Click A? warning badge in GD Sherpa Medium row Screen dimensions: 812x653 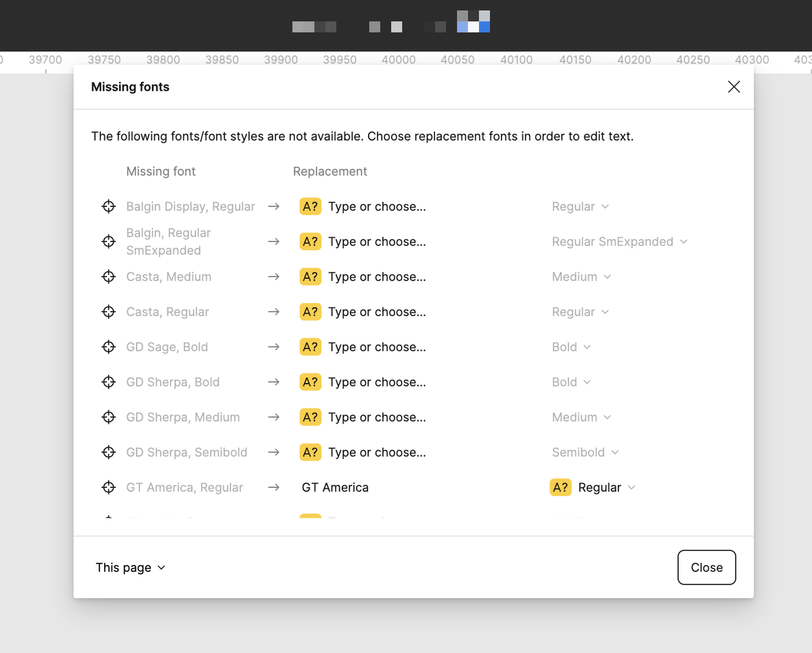pos(311,418)
